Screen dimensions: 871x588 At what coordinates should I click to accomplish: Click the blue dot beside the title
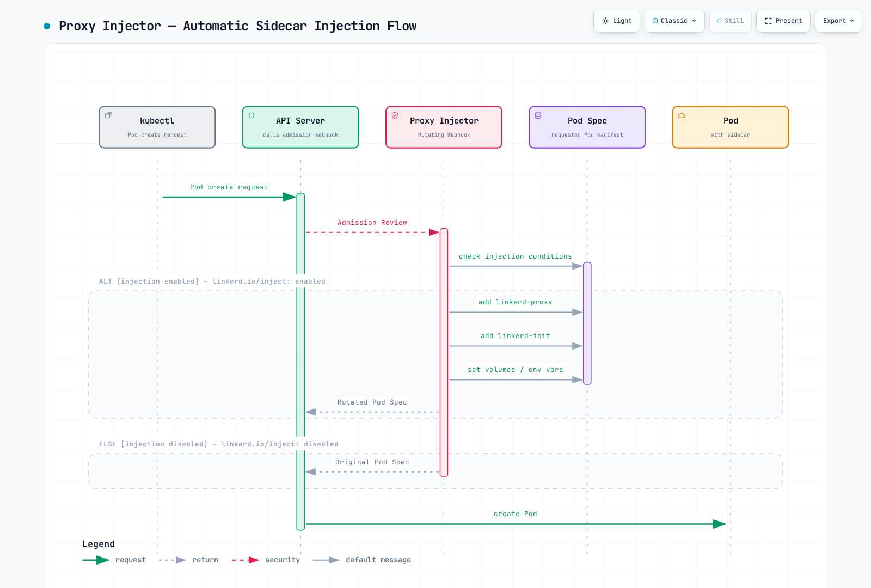point(47,26)
